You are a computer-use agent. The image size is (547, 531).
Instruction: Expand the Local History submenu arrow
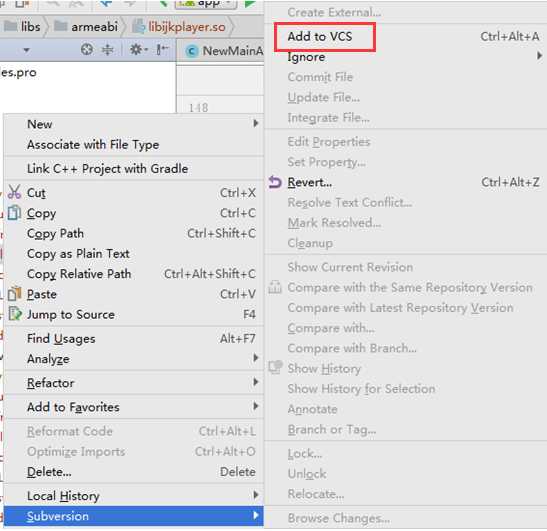pos(256,494)
